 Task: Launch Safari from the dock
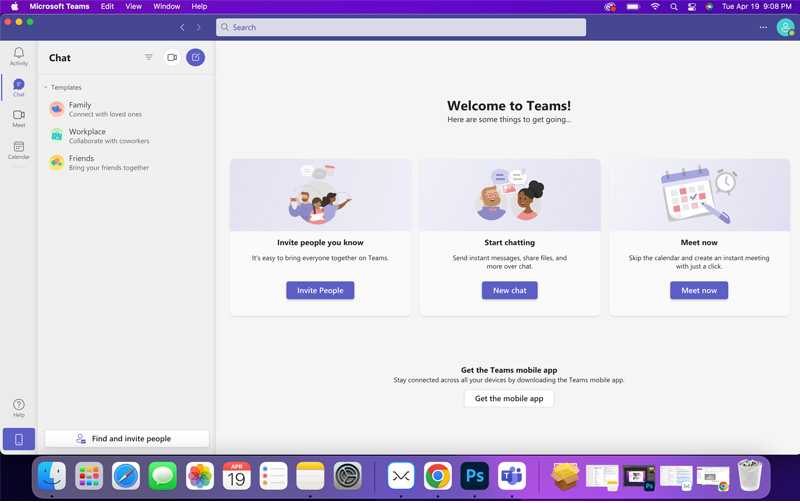126,476
